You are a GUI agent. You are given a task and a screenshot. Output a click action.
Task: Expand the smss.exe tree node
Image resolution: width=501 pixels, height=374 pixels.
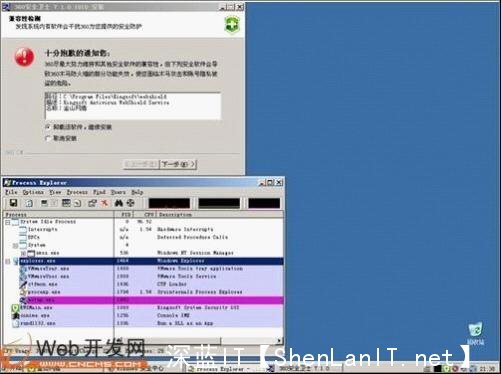point(23,253)
